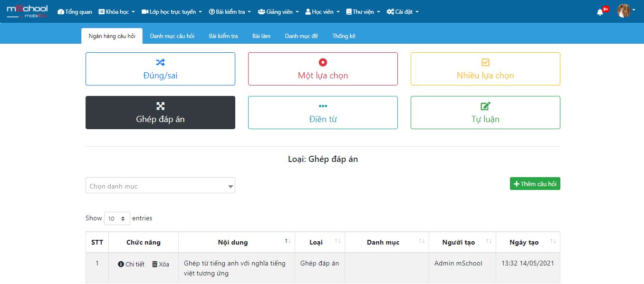Expand the Khóa học menu
The image size is (644, 284).
pyautogui.click(x=116, y=12)
